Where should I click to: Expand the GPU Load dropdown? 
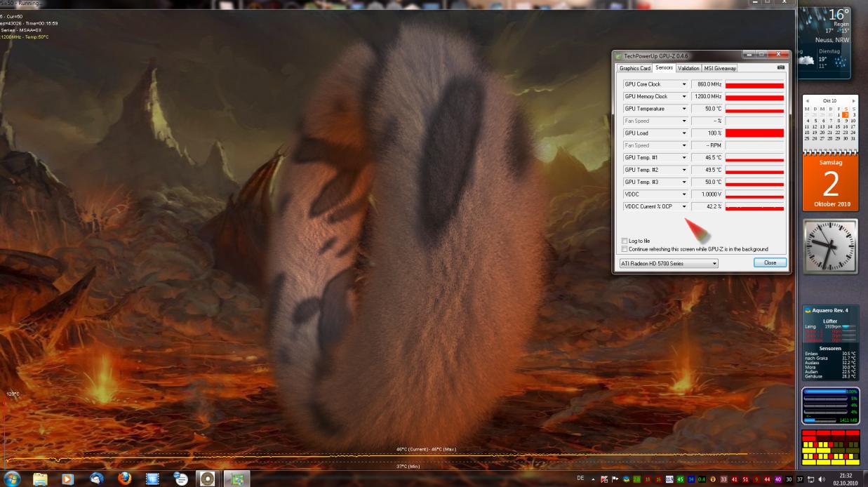pos(684,133)
